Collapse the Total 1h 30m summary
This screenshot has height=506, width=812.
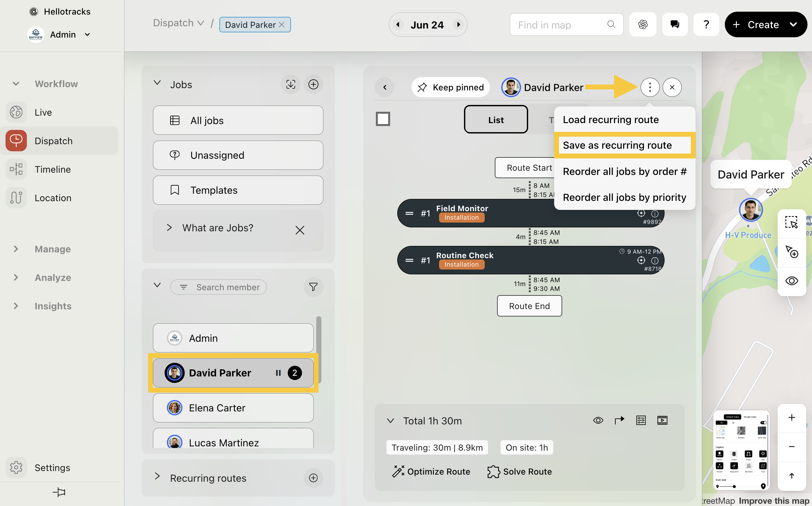tap(390, 421)
